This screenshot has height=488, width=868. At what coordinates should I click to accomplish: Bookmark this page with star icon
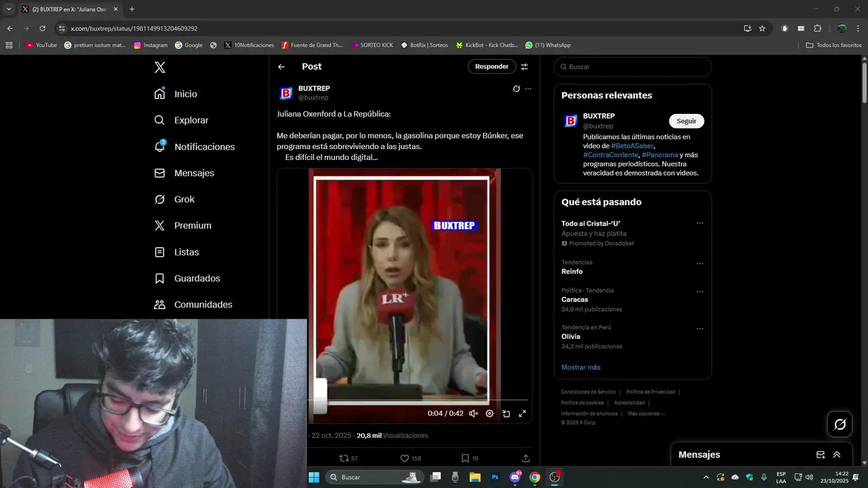coord(762,28)
